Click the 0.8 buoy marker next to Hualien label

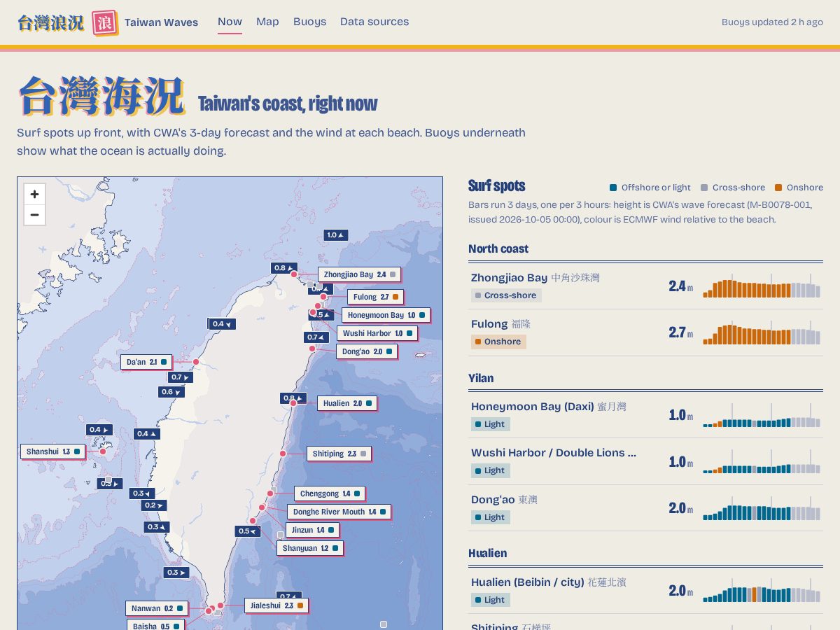click(x=292, y=398)
